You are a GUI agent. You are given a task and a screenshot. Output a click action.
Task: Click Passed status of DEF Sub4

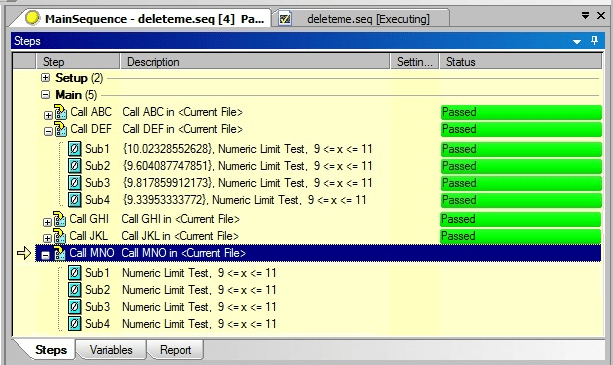tap(521, 200)
